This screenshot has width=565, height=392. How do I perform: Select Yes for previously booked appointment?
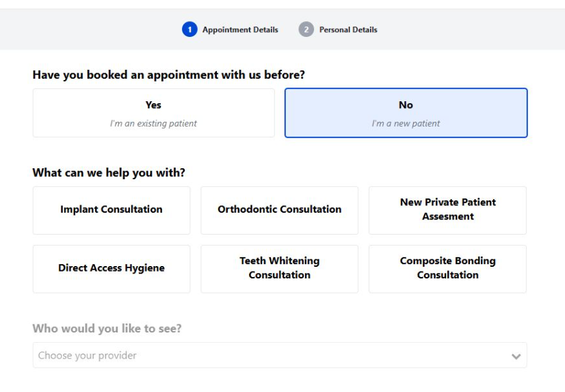153,113
